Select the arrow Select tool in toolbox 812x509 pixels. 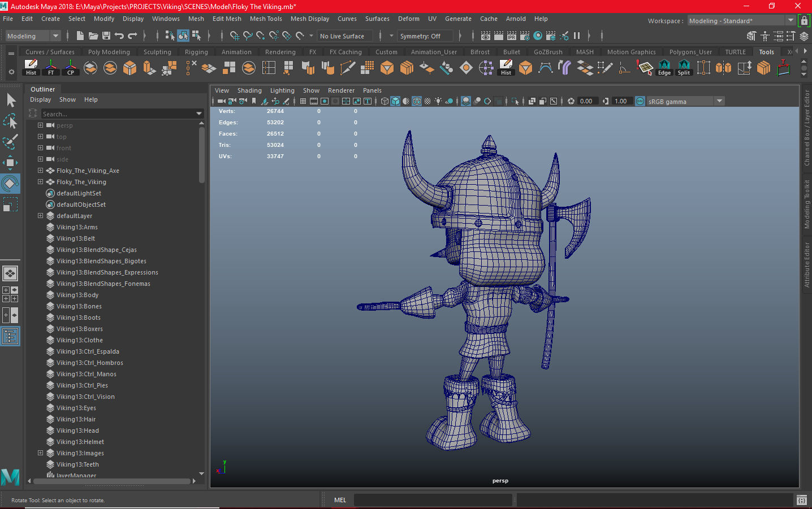tap(10, 101)
